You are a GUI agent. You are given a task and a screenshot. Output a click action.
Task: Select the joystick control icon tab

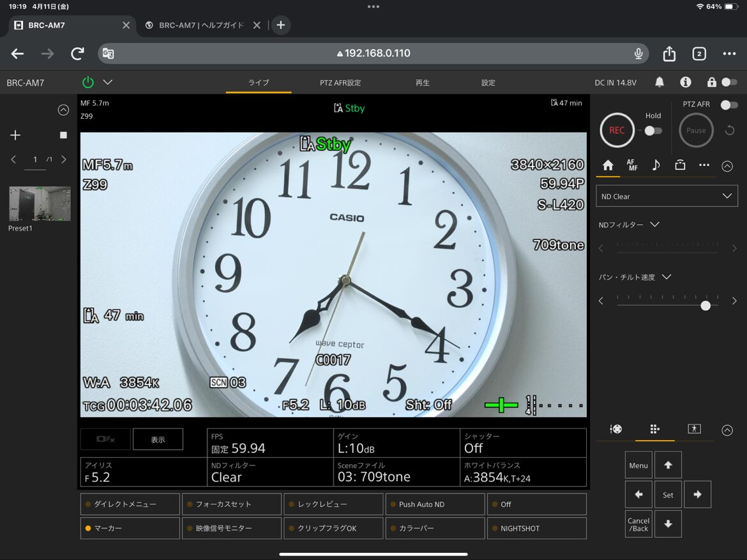(x=615, y=429)
